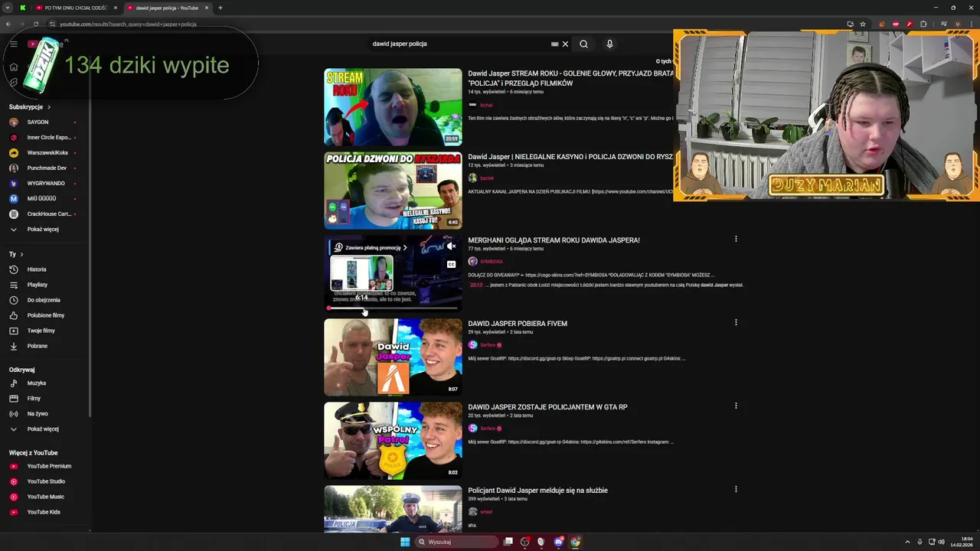The height and width of the screenshot is (551, 980).
Task: Open Historia in the sidebar
Action: point(37,269)
